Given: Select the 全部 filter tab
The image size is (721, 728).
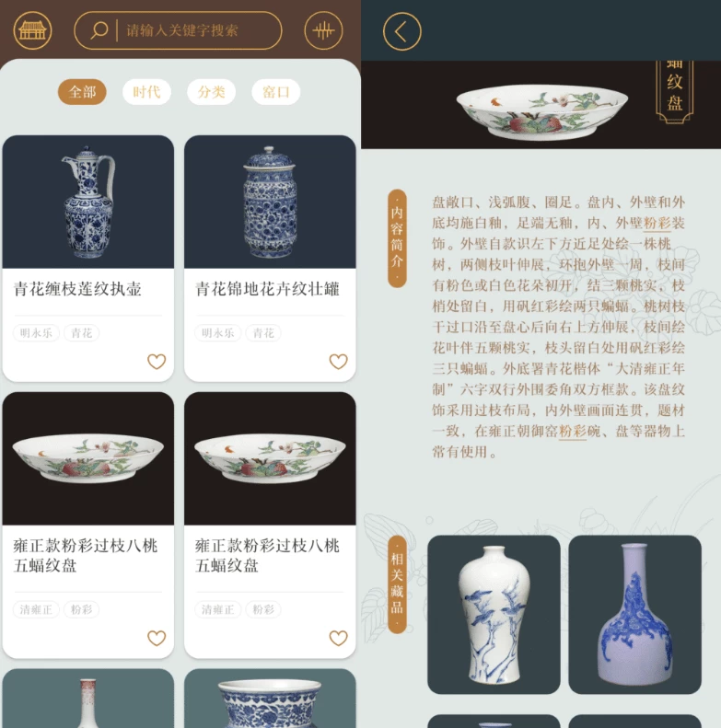Looking at the screenshot, I should coord(82,92).
